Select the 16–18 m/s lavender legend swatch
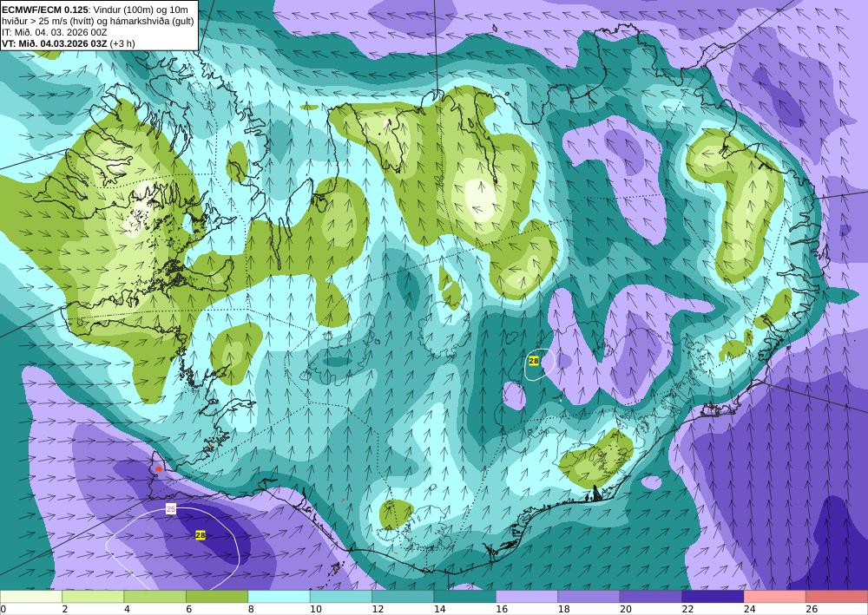Screen dimensions: 868x615 (527, 596)
